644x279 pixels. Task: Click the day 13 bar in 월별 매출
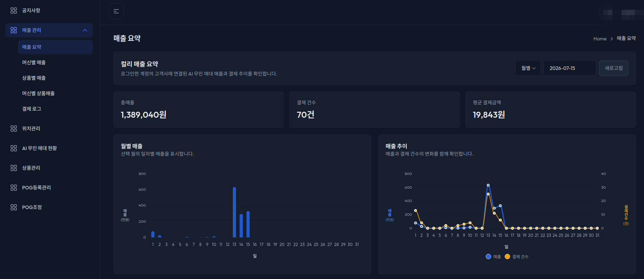pyautogui.click(x=234, y=212)
